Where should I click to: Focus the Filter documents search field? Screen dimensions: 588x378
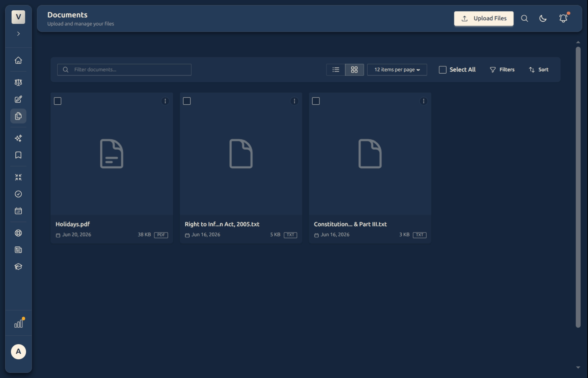pyautogui.click(x=124, y=69)
